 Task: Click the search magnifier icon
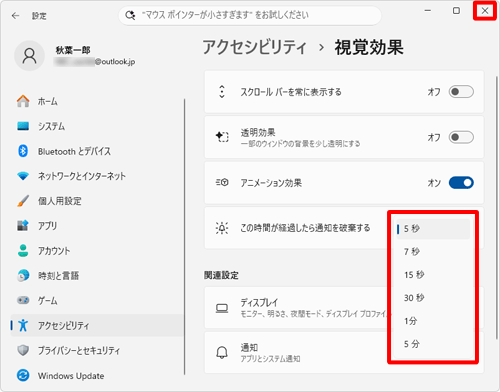pos(130,15)
